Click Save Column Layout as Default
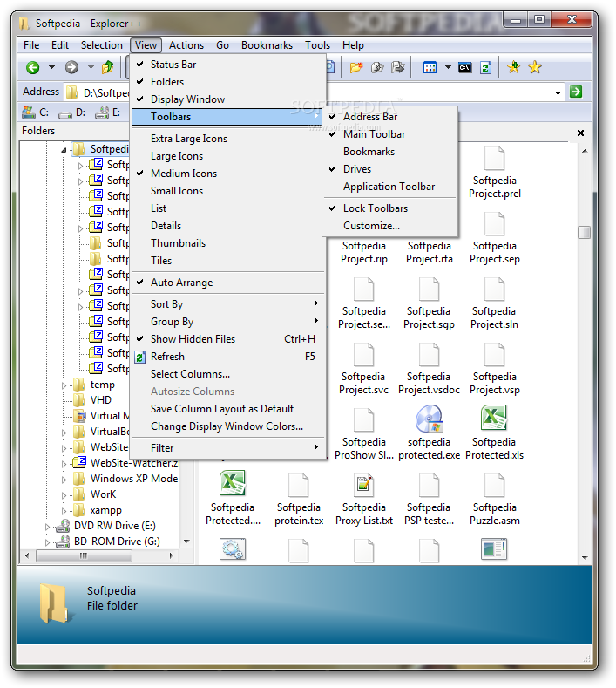 coord(228,409)
